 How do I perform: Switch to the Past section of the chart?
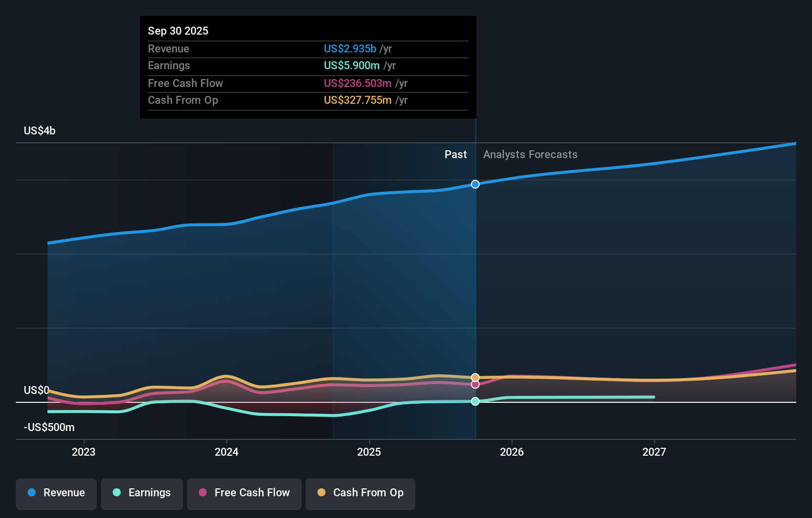click(x=455, y=154)
